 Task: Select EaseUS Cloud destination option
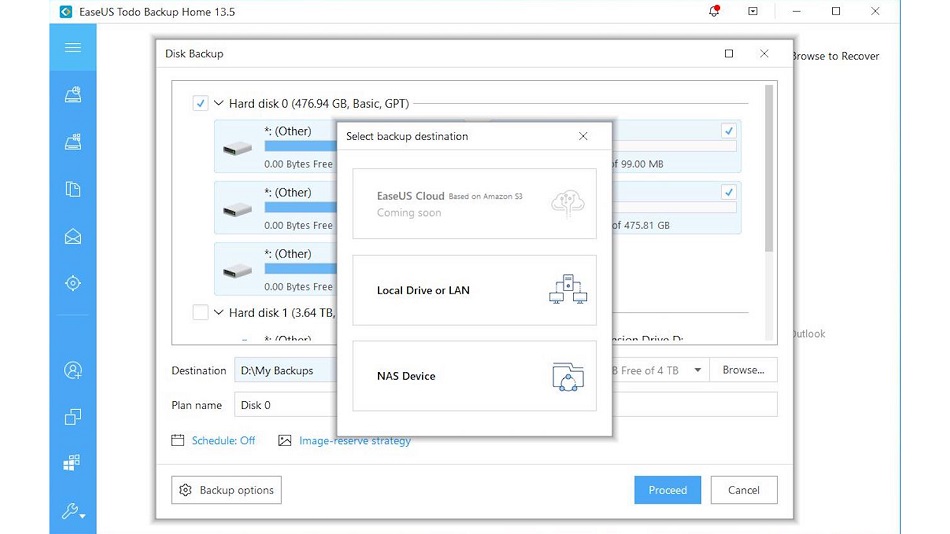point(474,204)
